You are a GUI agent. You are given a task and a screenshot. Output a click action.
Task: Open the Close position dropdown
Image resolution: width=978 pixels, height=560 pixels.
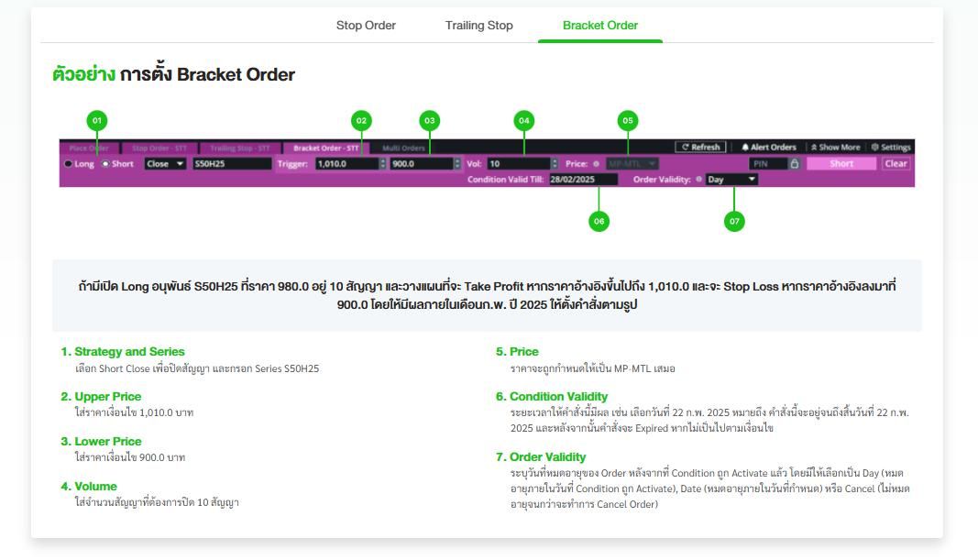coord(165,164)
